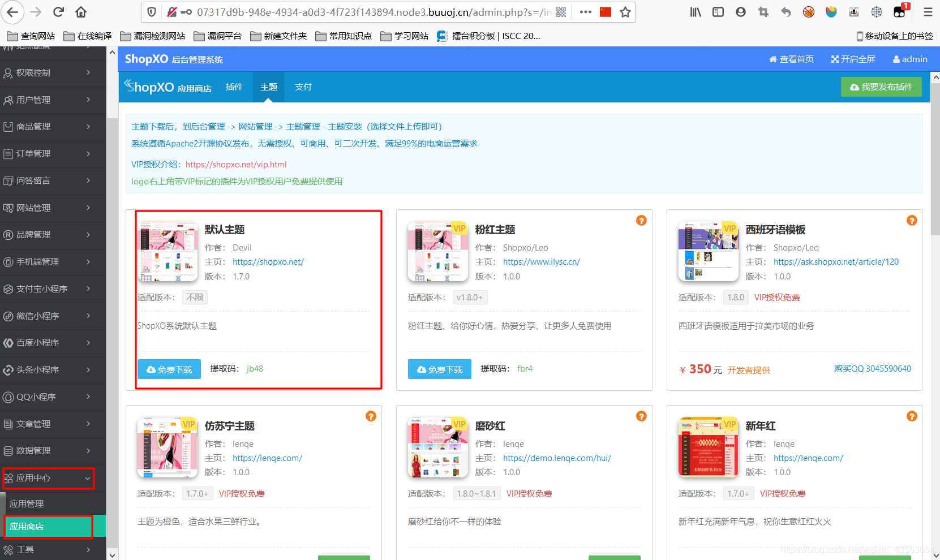Expand 头条小程序 sidebar section
Image resolution: width=940 pixels, height=560 pixels.
(x=53, y=370)
